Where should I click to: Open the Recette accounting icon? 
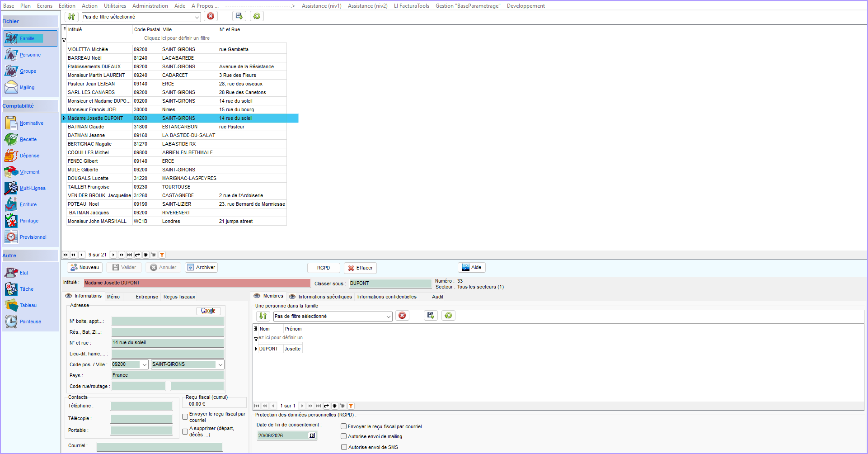(x=11, y=139)
